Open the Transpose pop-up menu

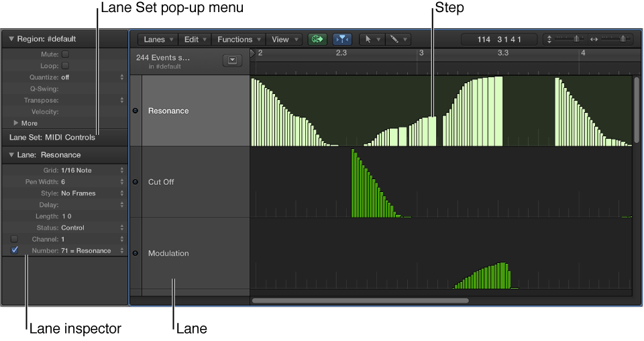click(x=121, y=100)
